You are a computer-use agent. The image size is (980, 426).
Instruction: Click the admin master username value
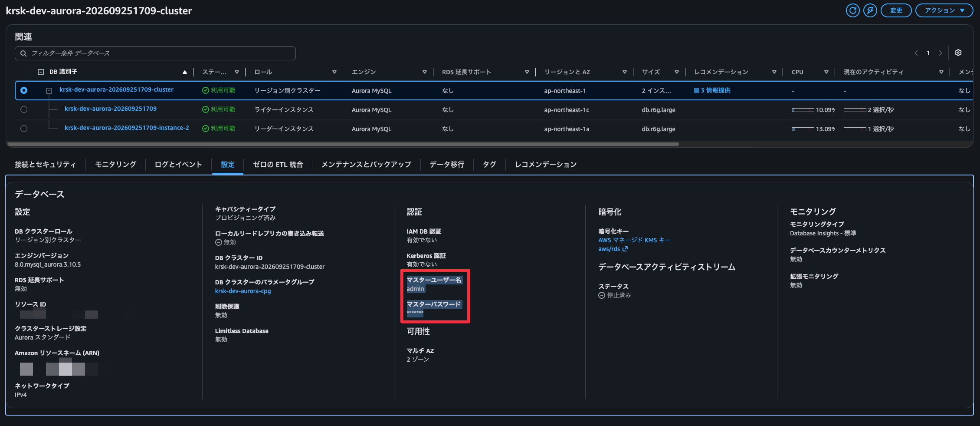pyautogui.click(x=415, y=289)
